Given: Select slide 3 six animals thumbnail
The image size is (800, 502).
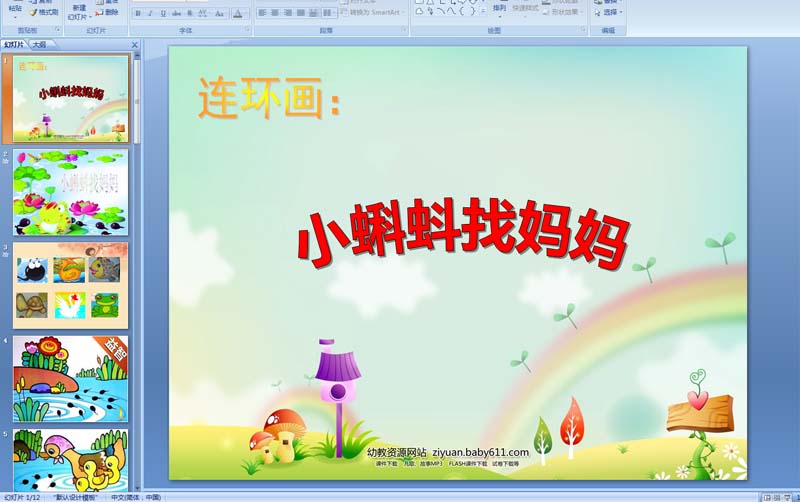Looking at the screenshot, I should (70, 286).
